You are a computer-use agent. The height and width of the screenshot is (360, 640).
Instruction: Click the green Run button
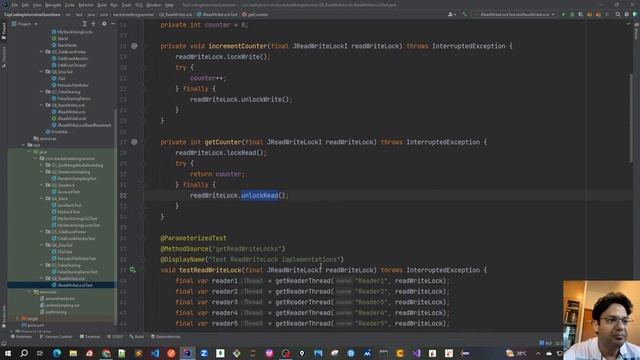coord(564,14)
